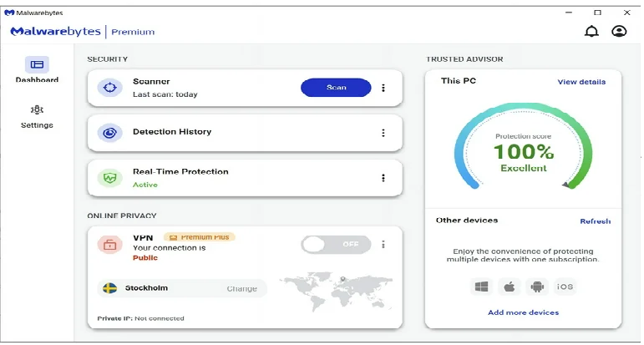Viewport: 644px width, 345px height.
Task: Click the Real-Time Protection Active status
Action: pyautogui.click(x=145, y=185)
